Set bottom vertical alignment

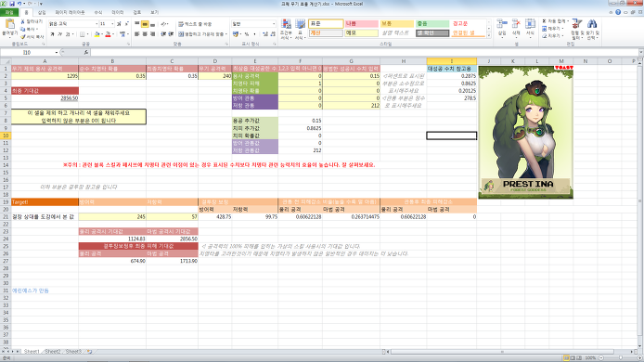pos(152,24)
